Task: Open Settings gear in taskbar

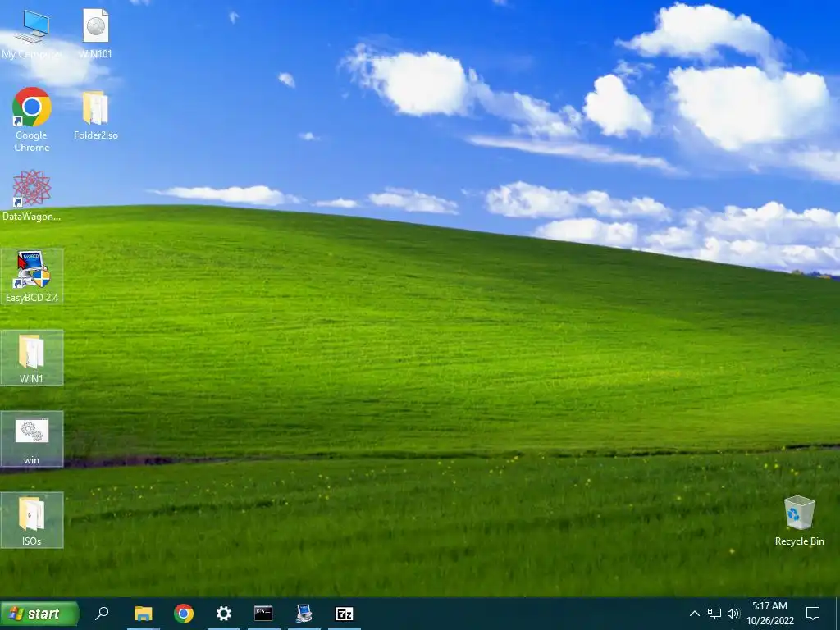Action: 223,614
